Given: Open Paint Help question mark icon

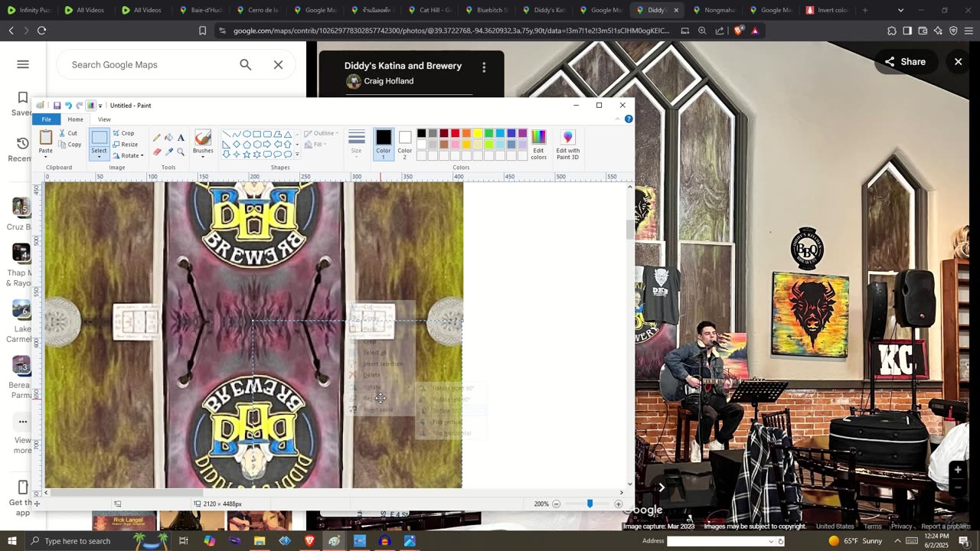Looking at the screenshot, I should [629, 119].
